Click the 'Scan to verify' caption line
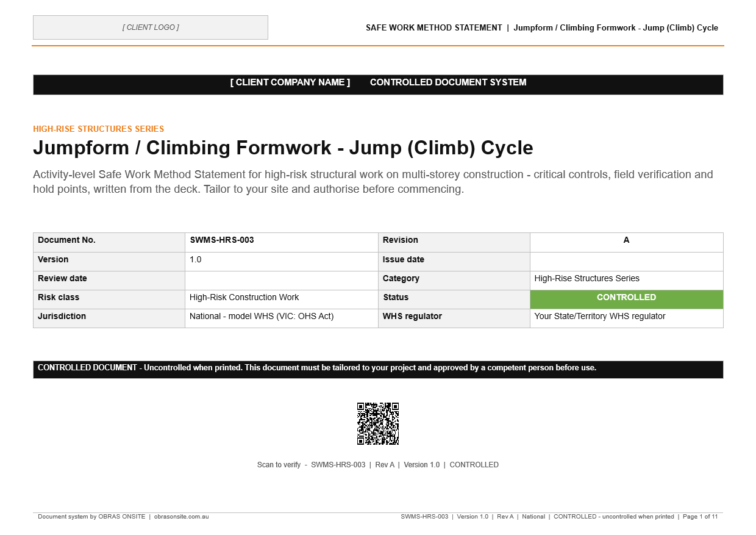This screenshot has width=756, height=535. 378,465
